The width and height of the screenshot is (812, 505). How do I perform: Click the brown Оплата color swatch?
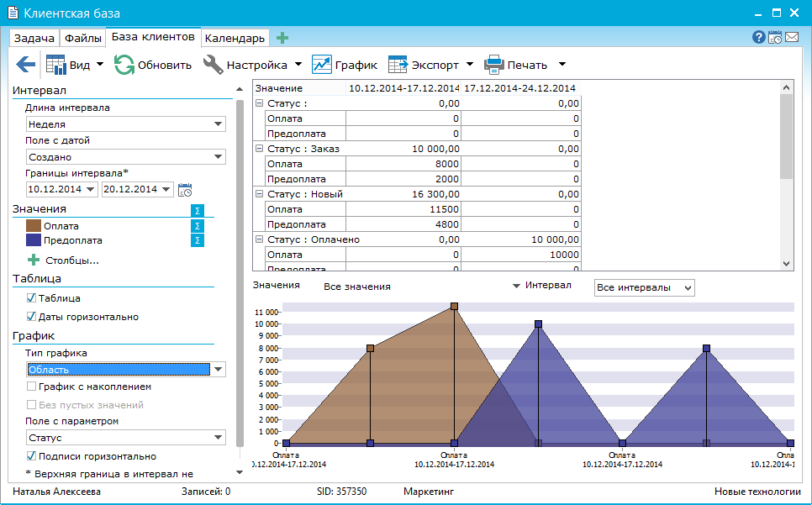[33, 226]
